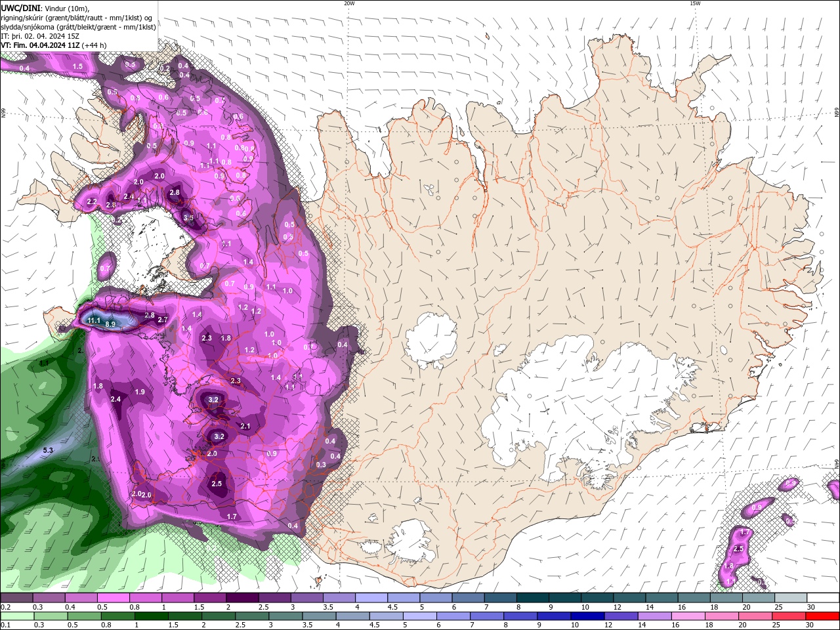This screenshot has width=840, height=630.
Task: Click the '(+44 h)' forecast offset
Action: [x=95, y=45]
